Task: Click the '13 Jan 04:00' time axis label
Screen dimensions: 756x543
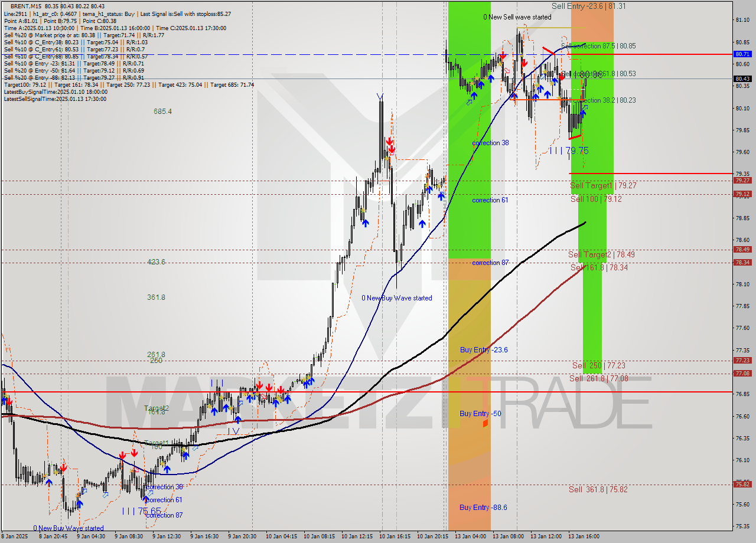Action: pos(470,537)
